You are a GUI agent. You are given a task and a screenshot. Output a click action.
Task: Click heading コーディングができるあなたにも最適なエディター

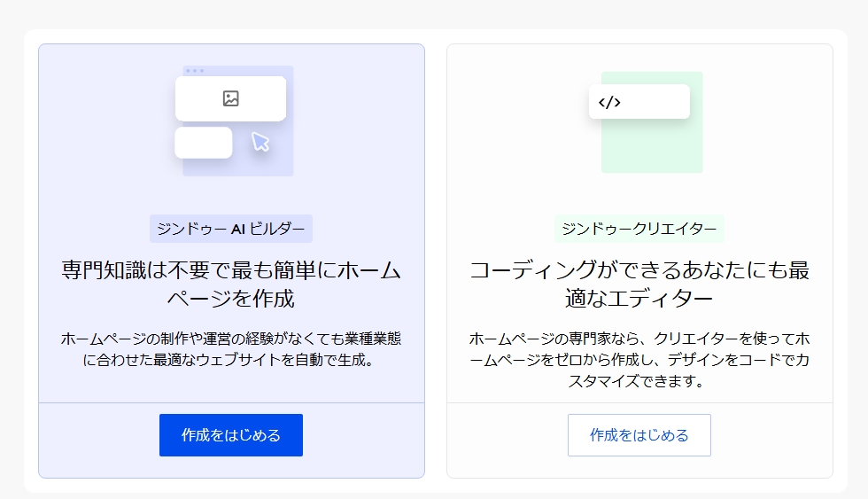pyautogui.click(x=639, y=284)
